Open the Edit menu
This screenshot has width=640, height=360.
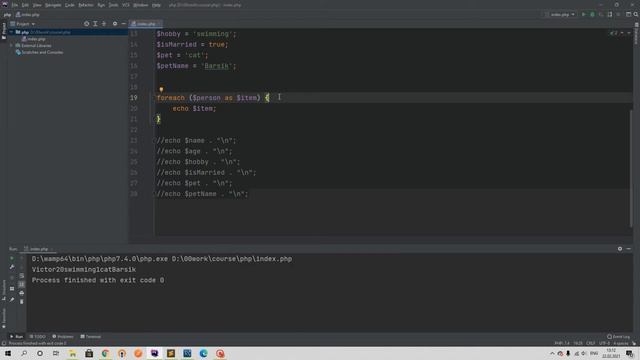tap(25, 5)
